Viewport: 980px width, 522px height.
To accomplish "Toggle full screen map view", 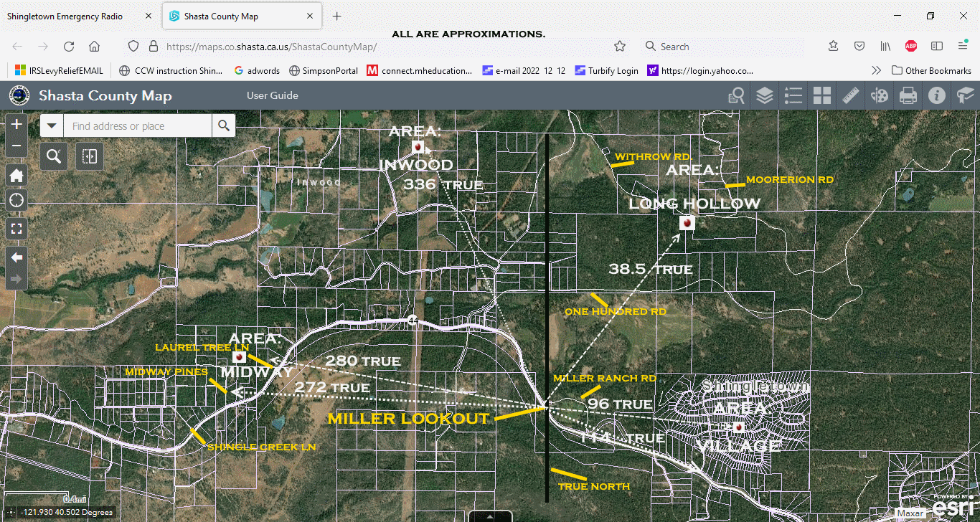I will pyautogui.click(x=17, y=229).
